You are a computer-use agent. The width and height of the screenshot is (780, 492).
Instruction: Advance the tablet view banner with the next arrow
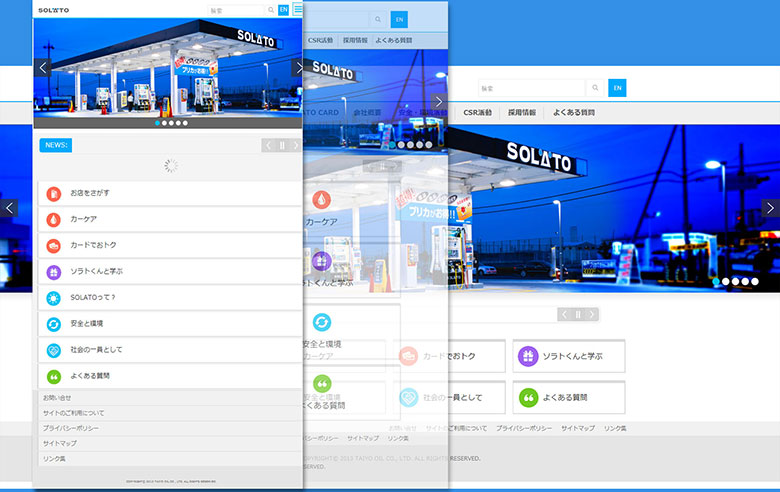[438, 101]
